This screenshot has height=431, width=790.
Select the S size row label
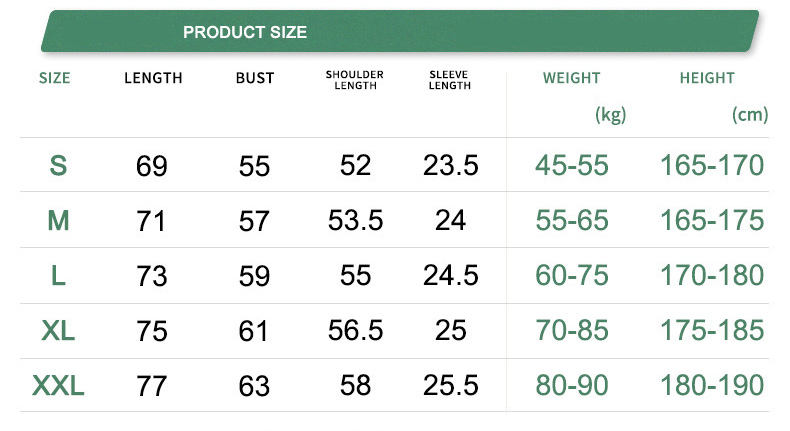click(x=58, y=166)
